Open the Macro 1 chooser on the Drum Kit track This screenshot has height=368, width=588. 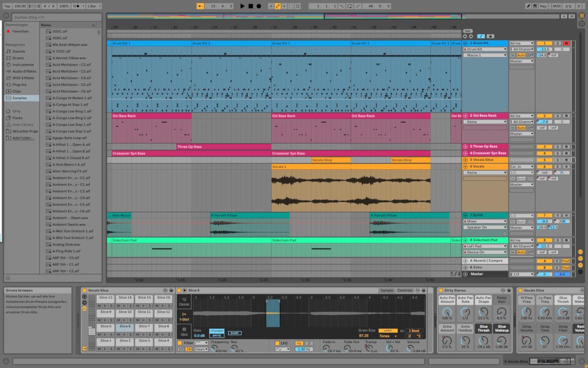484,55
